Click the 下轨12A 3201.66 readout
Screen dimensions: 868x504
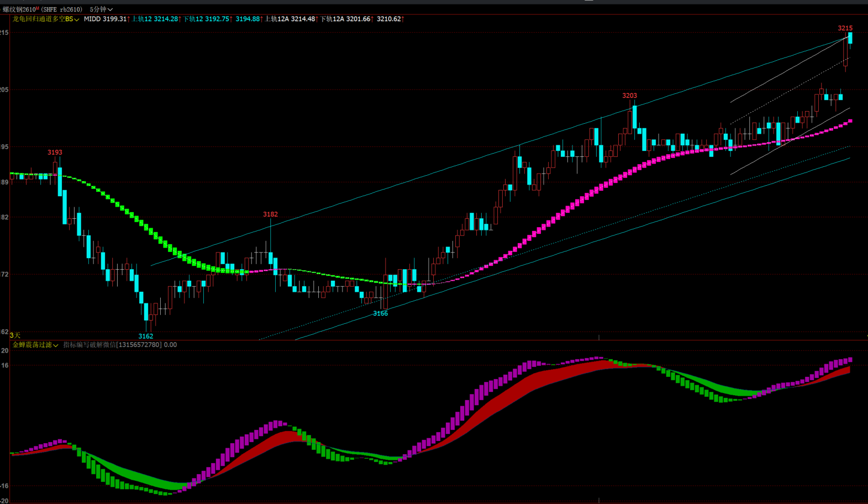coord(346,19)
